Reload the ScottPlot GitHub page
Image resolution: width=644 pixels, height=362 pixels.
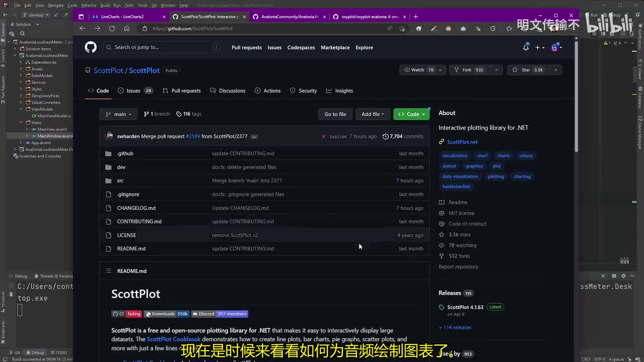(x=112, y=29)
